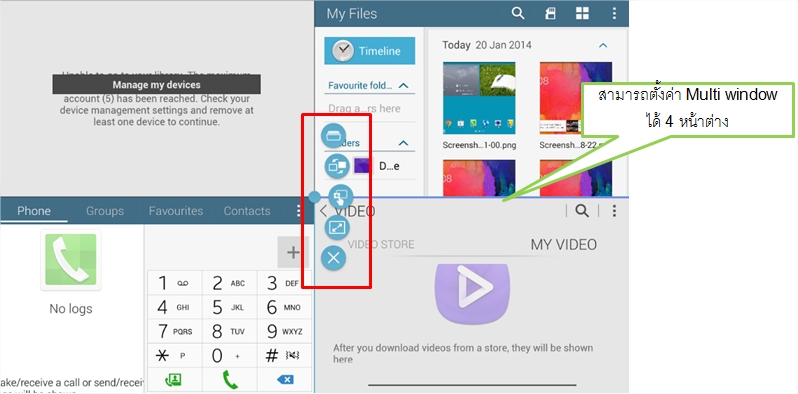The height and width of the screenshot is (394, 798).
Task: Open the Contacts tab
Action: point(247,211)
